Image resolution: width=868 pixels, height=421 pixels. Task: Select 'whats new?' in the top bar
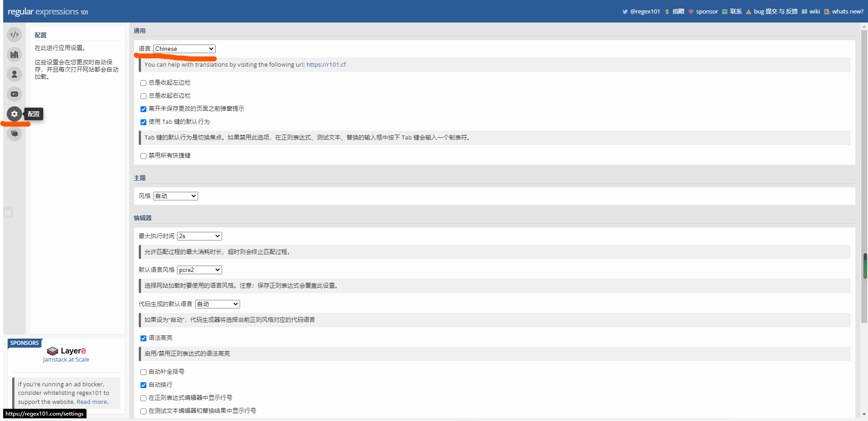(847, 12)
